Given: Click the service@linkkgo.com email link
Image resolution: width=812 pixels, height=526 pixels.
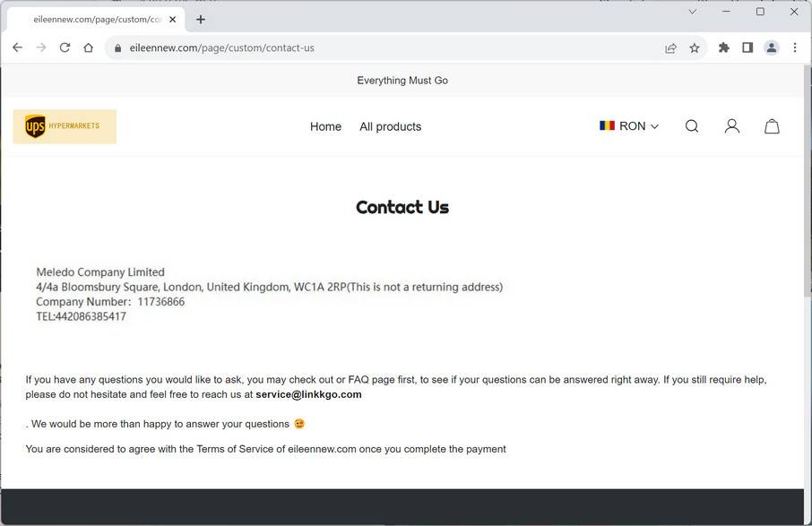Looking at the screenshot, I should tap(308, 394).
